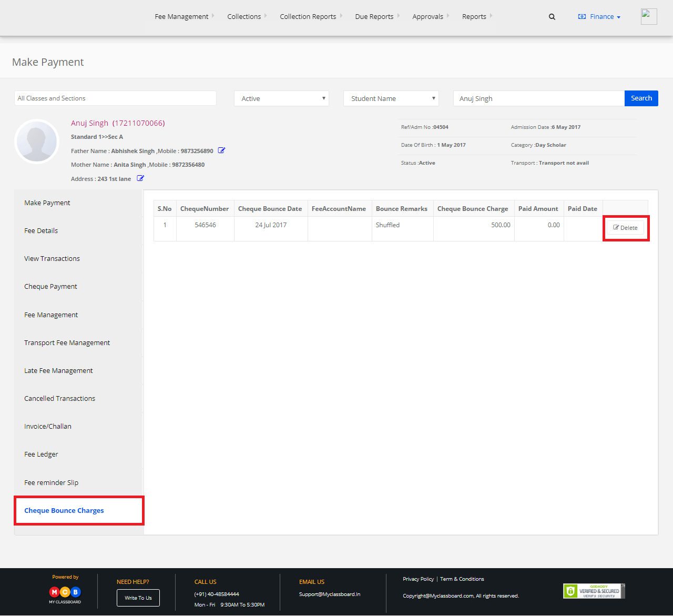
Task: Click the Cheque Bounce Date column header
Action: (x=270, y=209)
